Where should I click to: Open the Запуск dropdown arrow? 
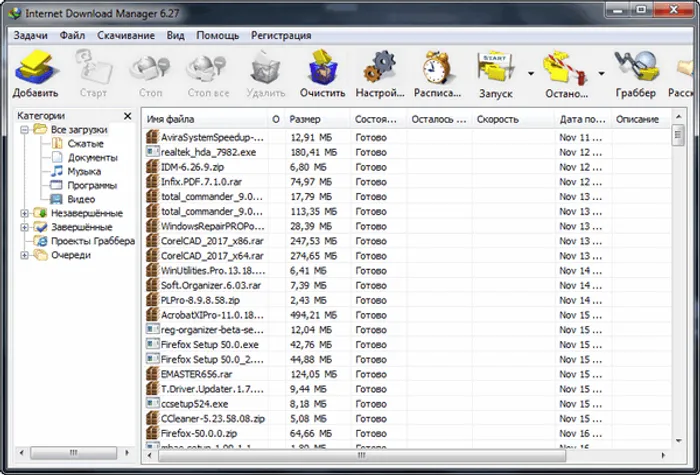pos(530,74)
